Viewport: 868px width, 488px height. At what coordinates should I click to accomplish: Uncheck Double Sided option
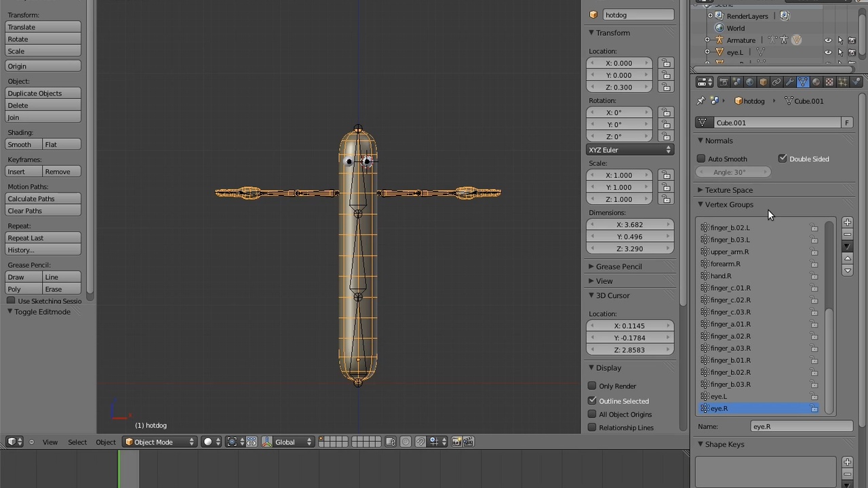point(783,159)
